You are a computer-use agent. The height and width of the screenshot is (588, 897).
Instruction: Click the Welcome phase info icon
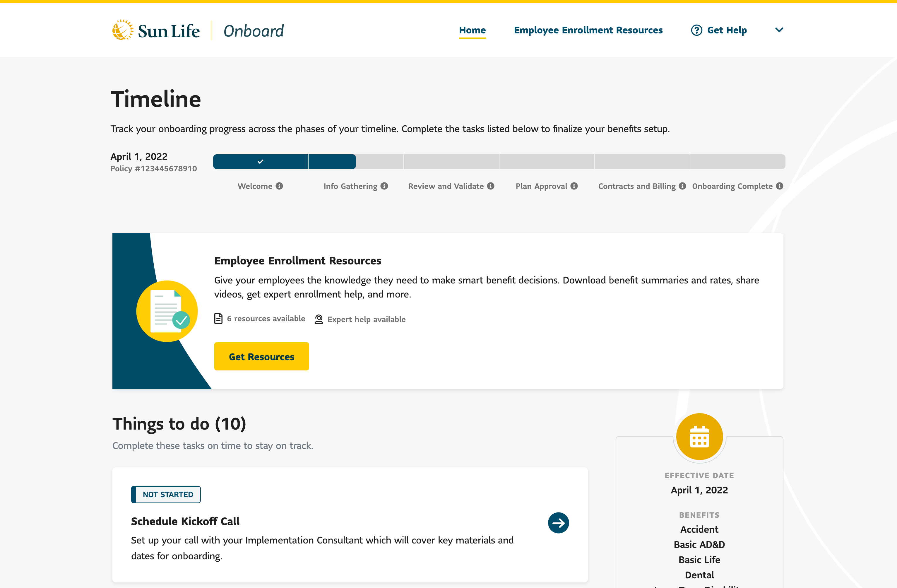279,186
